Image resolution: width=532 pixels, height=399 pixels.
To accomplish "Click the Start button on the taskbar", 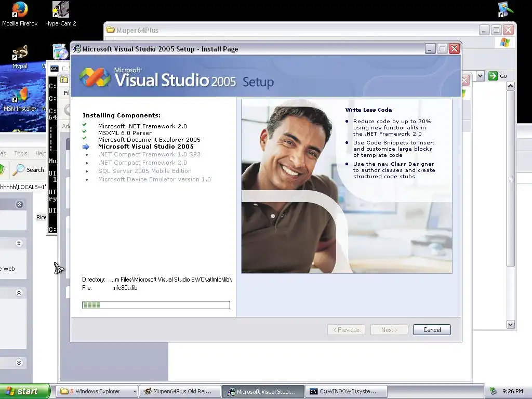I will click(x=25, y=391).
